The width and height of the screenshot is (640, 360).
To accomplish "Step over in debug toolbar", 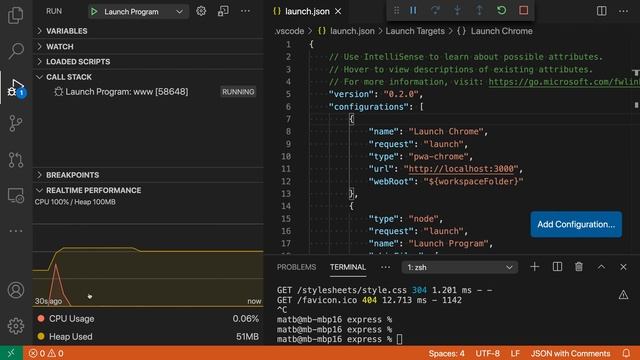I will [435, 10].
